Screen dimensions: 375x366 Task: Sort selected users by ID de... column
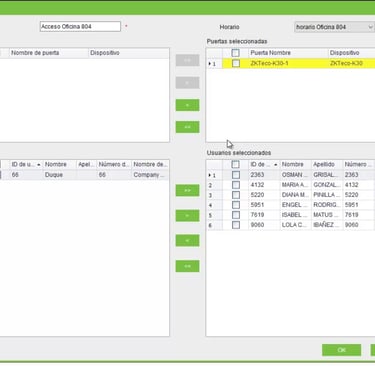tap(264, 164)
